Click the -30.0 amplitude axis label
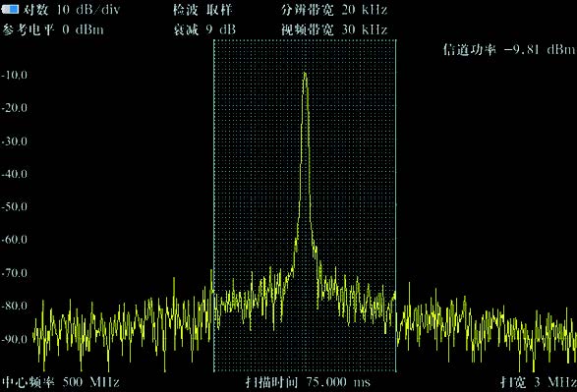577x392 pixels. click(x=15, y=141)
